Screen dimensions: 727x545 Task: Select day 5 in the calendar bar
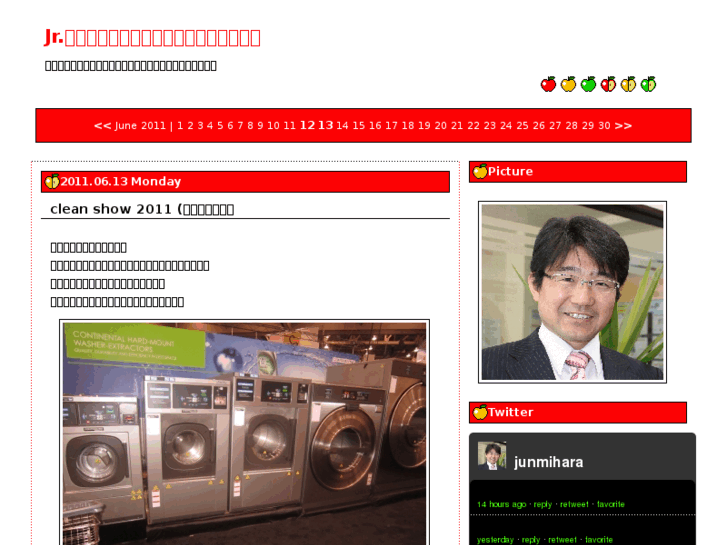coord(220,126)
